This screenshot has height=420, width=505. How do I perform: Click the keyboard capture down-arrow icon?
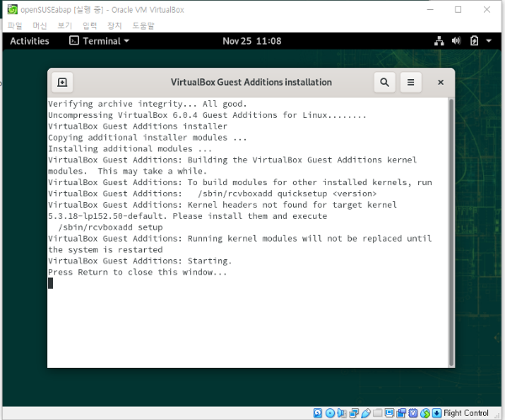pyautogui.click(x=436, y=413)
